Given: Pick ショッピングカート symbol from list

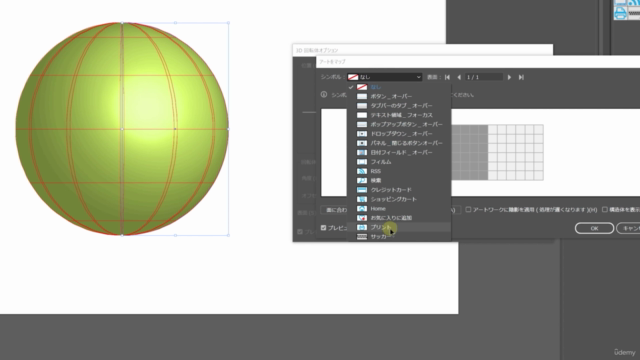Looking at the screenshot, I should tap(399, 199).
